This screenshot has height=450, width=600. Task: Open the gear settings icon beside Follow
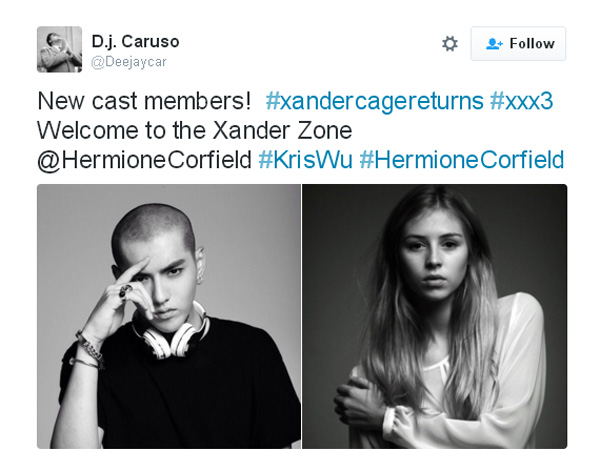tap(450, 44)
